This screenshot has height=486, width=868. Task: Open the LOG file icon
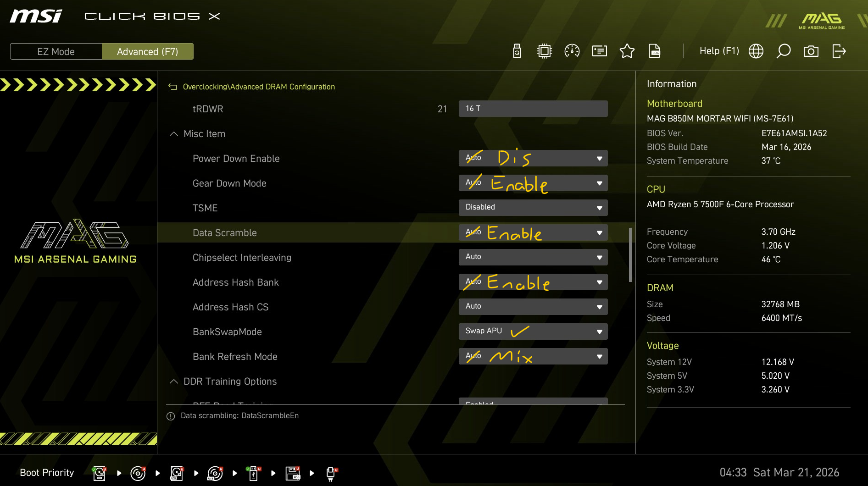pyautogui.click(x=655, y=51)
